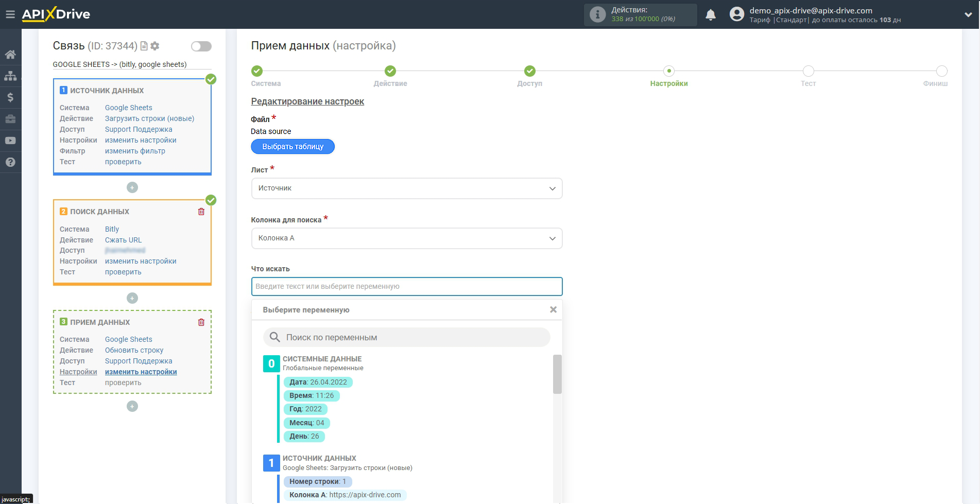Click the Выбрать таблицу button
This screenshot has width=980, height=504.
(293, 147)
